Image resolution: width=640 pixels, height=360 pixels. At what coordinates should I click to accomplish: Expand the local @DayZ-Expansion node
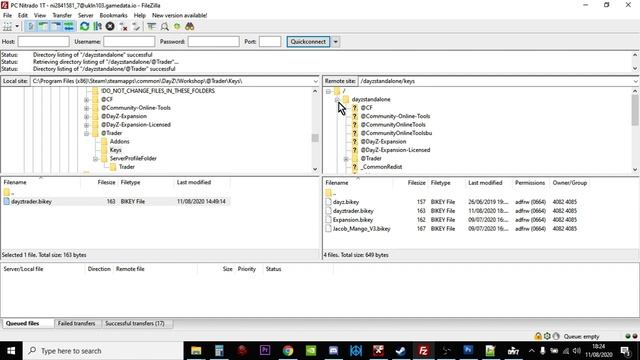coord(87,117)
